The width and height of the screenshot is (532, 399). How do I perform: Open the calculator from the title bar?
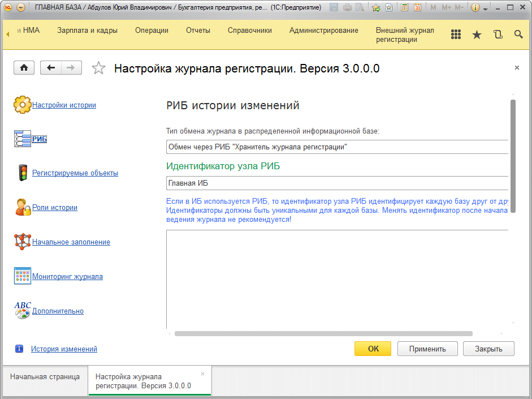(405, 8)
